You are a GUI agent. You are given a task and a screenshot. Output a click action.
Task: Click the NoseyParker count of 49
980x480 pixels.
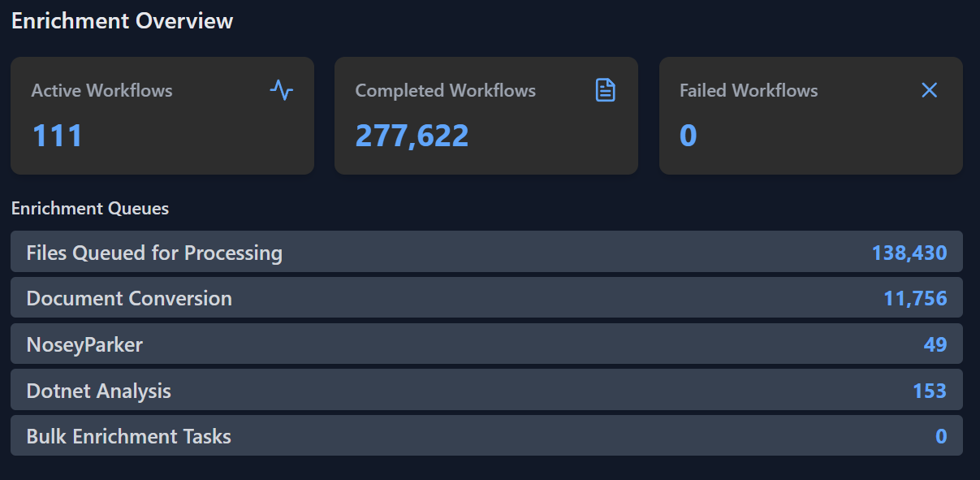[x=935, y=345]
